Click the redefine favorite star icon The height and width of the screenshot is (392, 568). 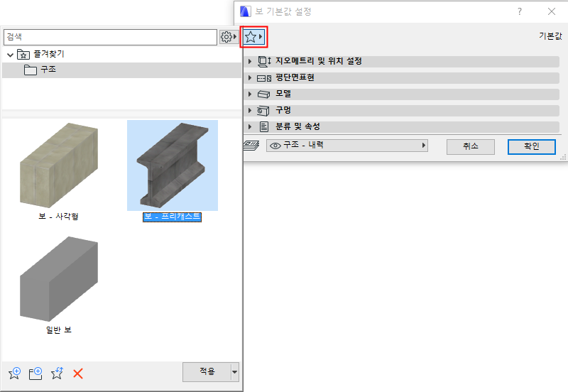(x=57, y=373)
